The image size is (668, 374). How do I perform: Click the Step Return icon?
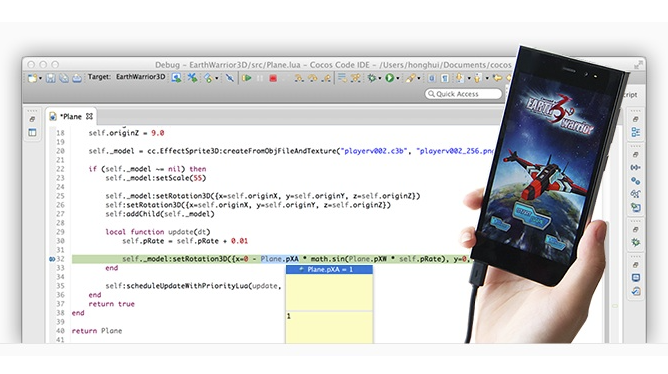(326, 78)
